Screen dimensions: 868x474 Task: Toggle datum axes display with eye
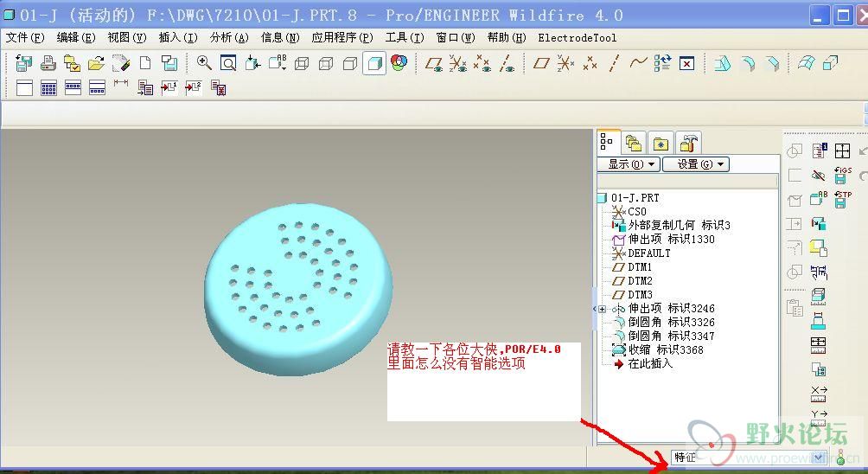[507, 64]
